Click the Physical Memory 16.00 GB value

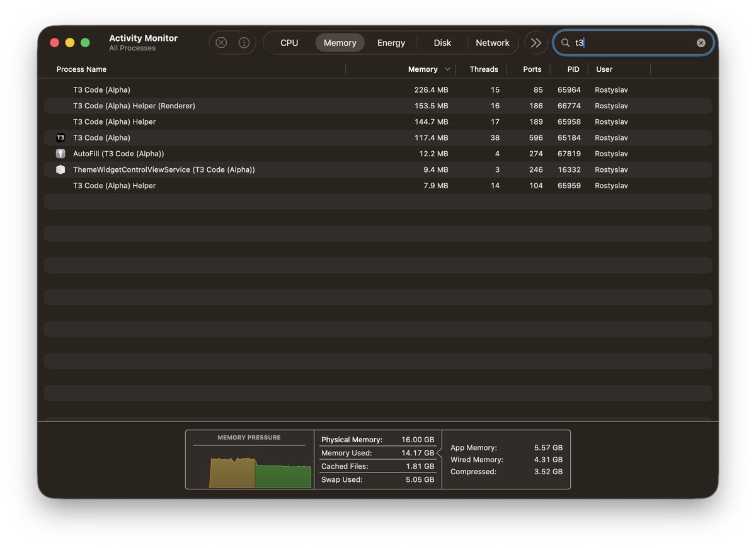click(x=418, y=440)
